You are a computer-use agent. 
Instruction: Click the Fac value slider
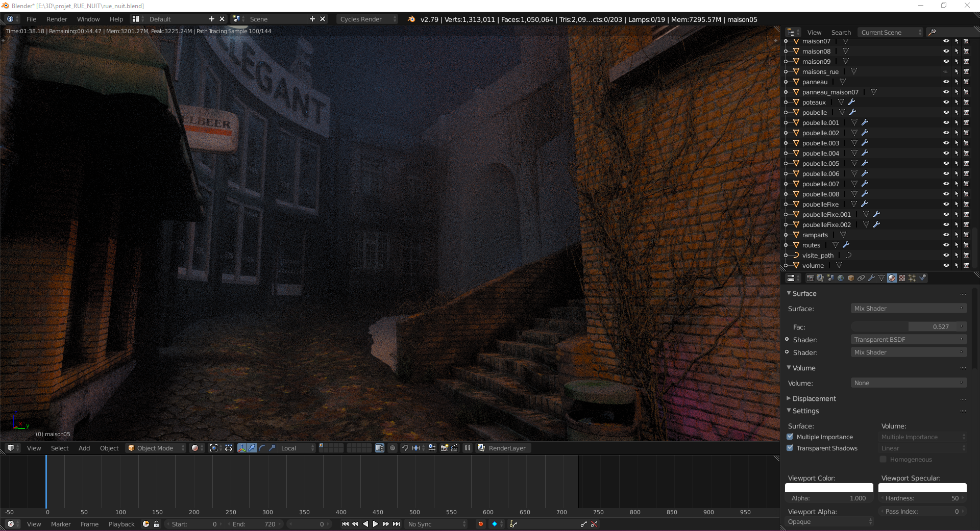point(908,327)
